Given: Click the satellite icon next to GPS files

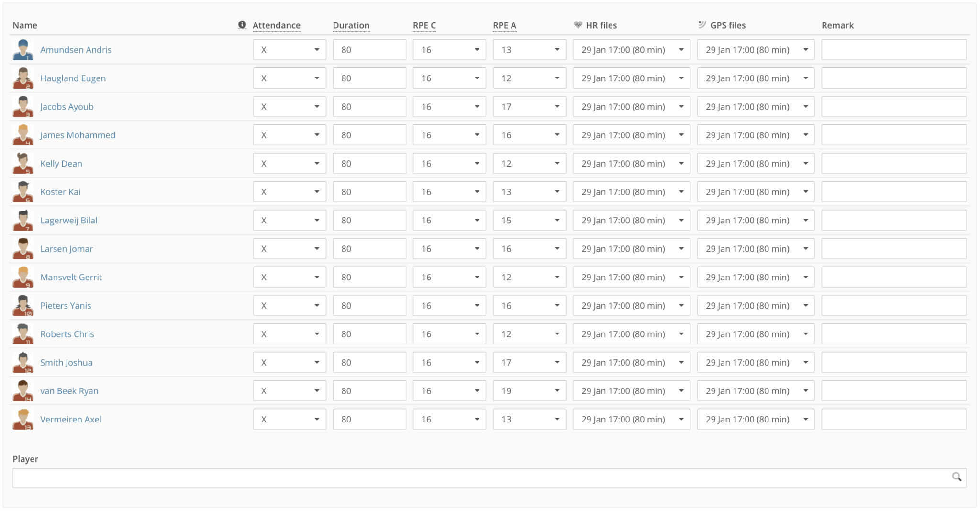Looking at the screenshot, I should point(702,25).
